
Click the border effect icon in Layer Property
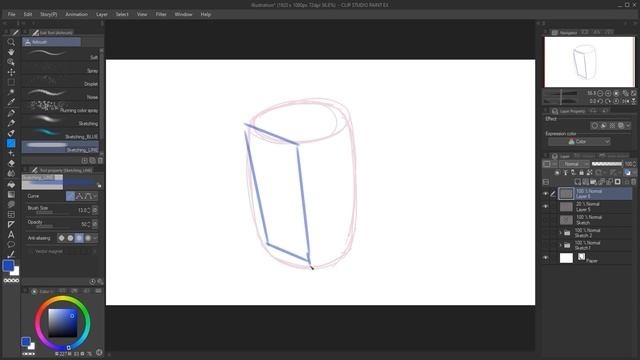coord(595,126)
